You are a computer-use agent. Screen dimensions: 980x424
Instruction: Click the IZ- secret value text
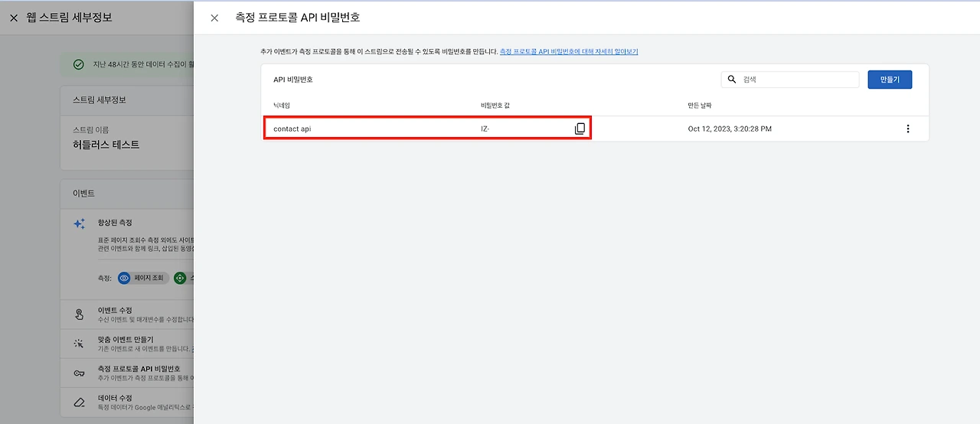pos(485,129)
